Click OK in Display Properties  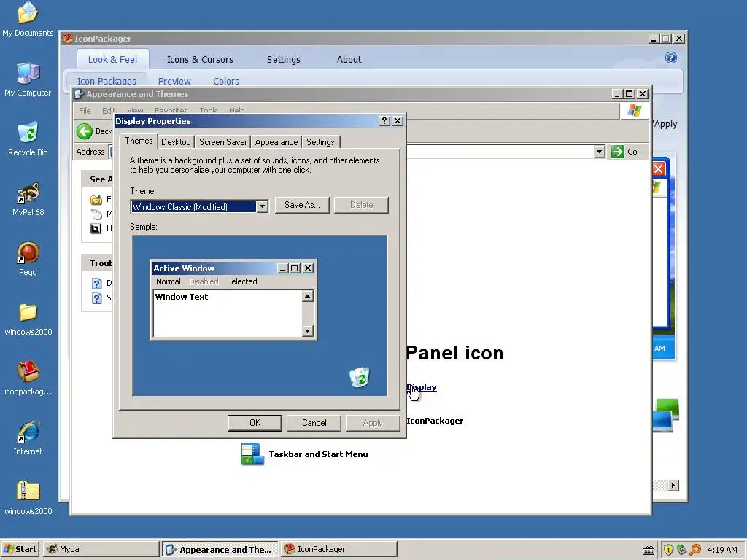coord(255,423)
